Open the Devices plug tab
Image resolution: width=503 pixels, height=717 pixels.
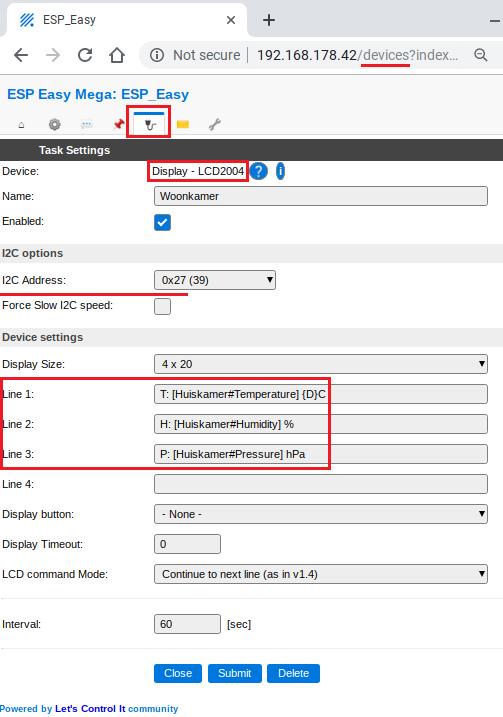click(x=149, y=124)
